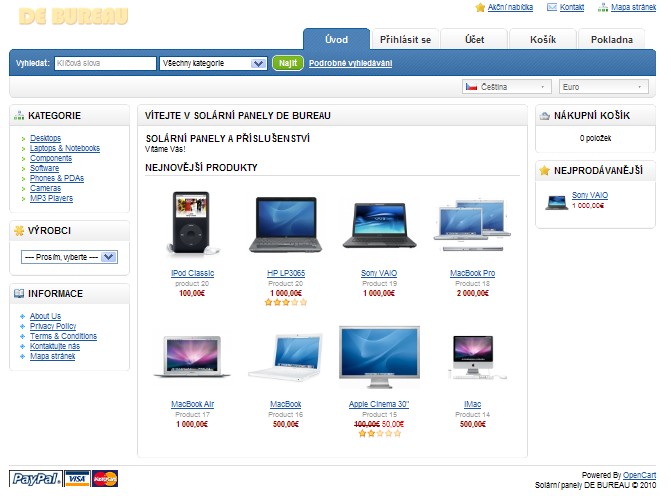Click the PayPal payment logo
This screenshot has width=671, height=496.
click(x=35, y=478)
